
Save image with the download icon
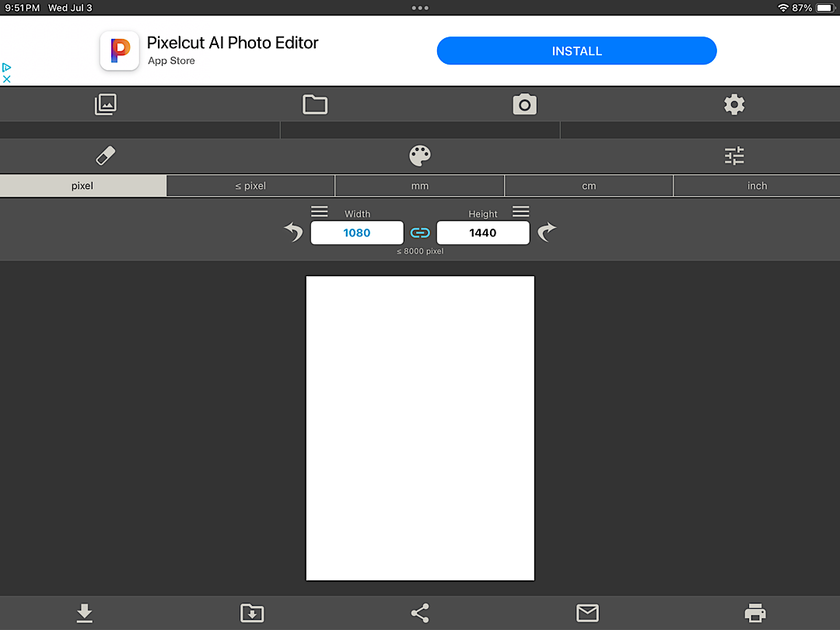tap(85, 614)
